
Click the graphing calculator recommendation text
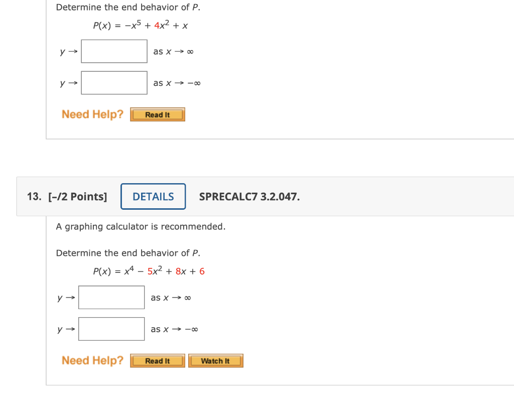coord(141,226)
